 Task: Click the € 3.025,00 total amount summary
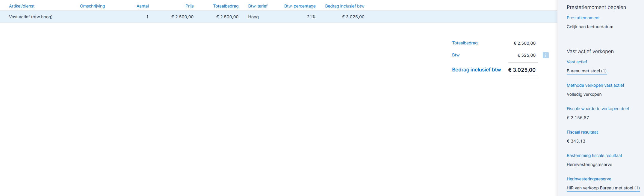click(522, 70)
